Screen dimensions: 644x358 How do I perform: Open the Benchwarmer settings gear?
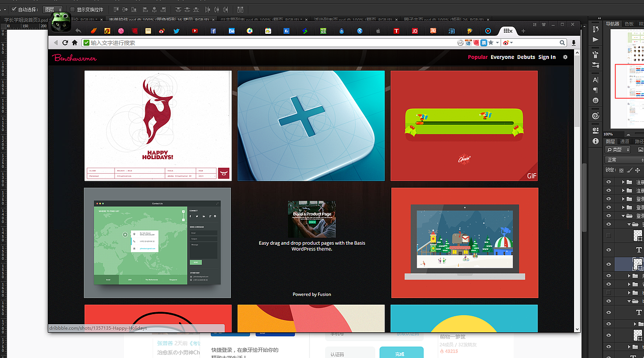565,57
